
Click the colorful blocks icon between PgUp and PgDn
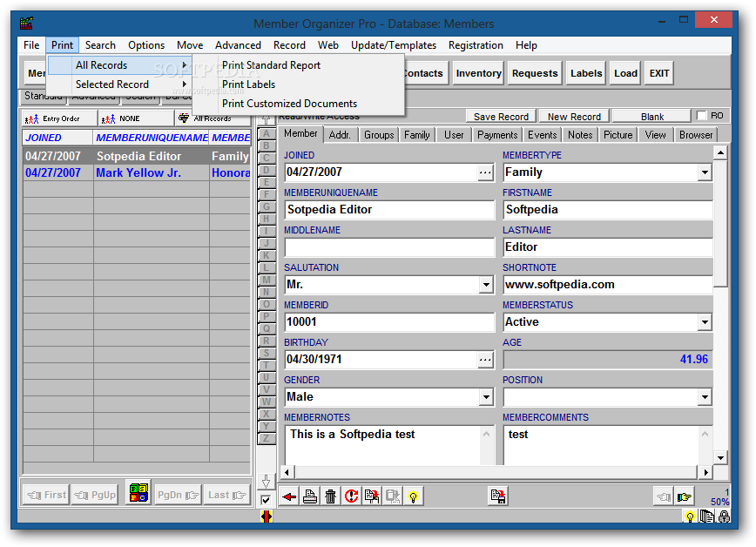(138, 492)
